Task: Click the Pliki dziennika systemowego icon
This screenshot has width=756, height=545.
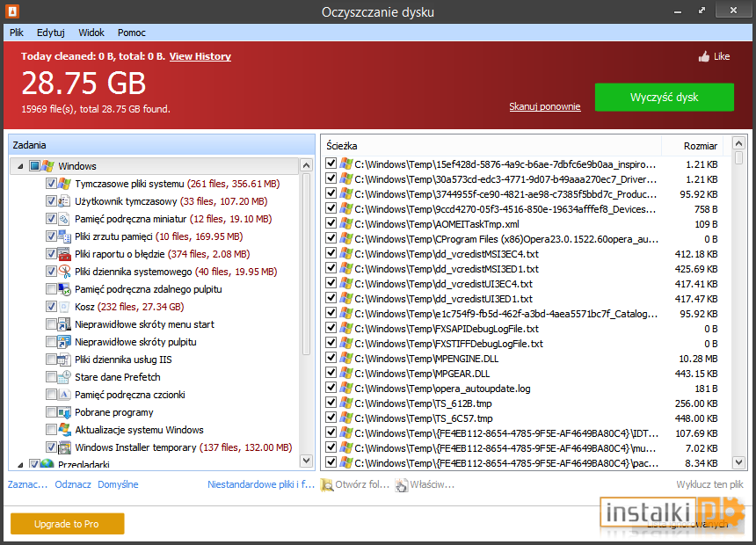Action: tap(64, 272)
